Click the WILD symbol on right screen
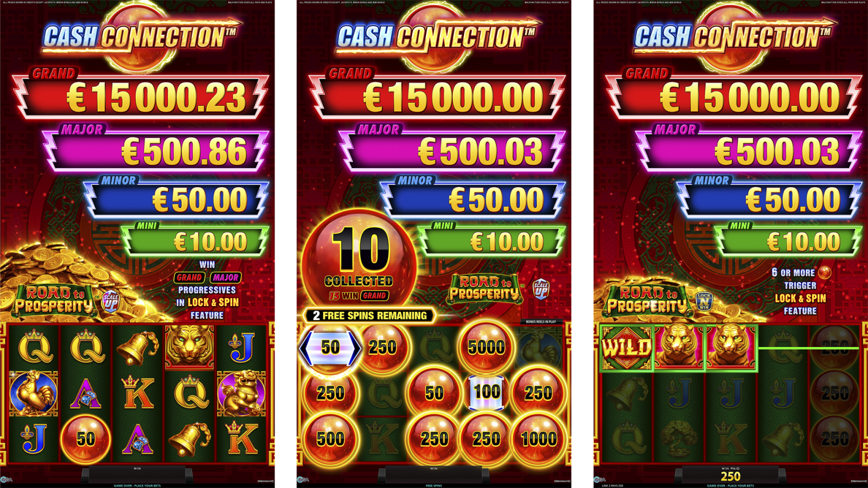 click(627, 348)
